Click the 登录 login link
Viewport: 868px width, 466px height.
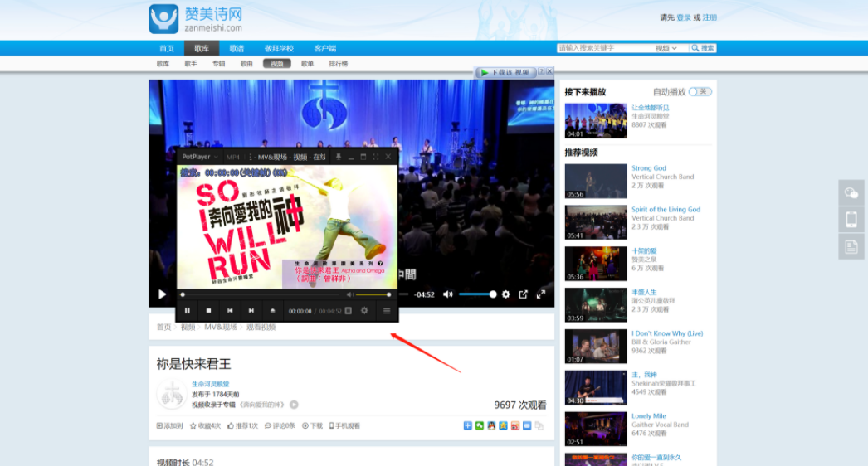tap(684, 17)
